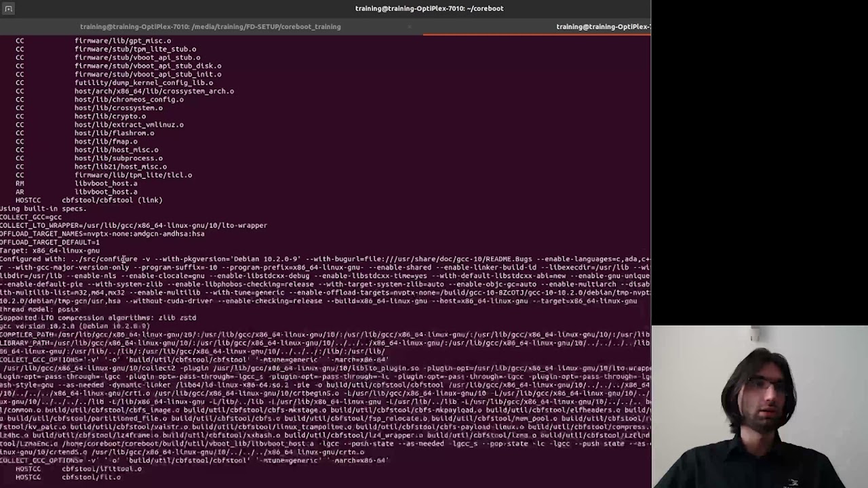Click the webcam video thumbnail of the presenter

tap(759, 407)
